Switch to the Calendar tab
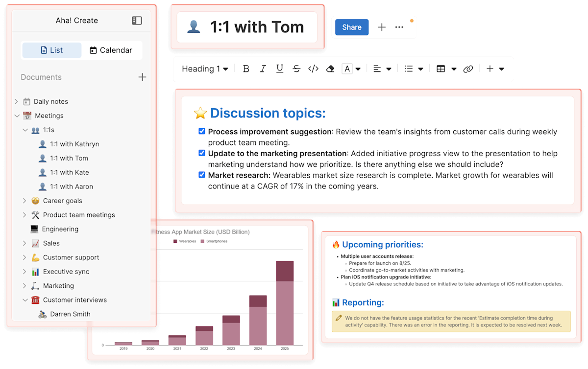The width and height of the screenshot is (588, 369). tap(111, 50)
